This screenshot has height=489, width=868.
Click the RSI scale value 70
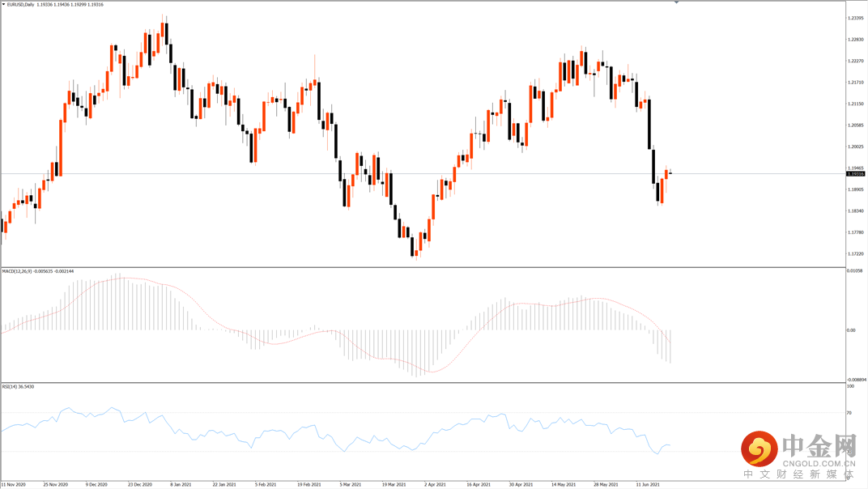[x=849, y=413]
